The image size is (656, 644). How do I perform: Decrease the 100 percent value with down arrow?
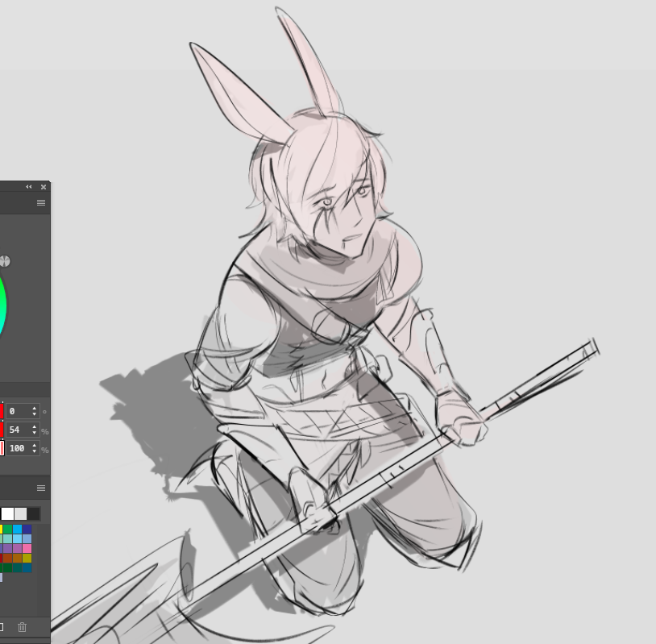[x=35, y=451]
